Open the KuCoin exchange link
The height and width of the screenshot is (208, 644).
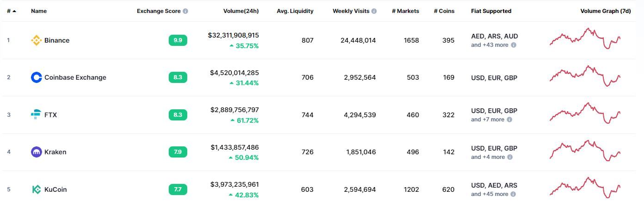point(55,189)
